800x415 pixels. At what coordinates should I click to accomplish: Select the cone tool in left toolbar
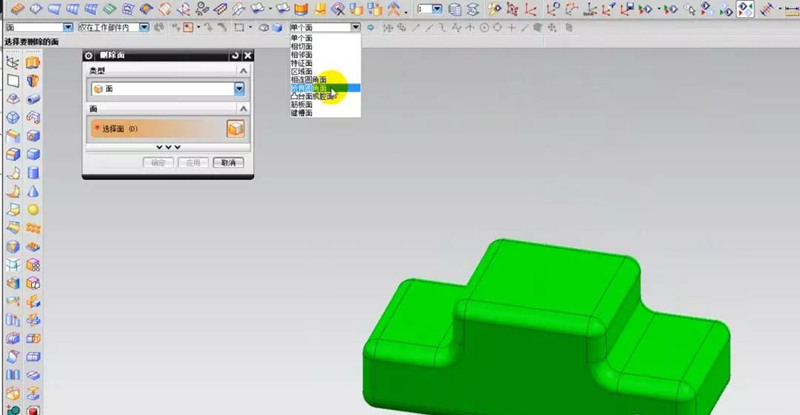click(x=33, y=190)
